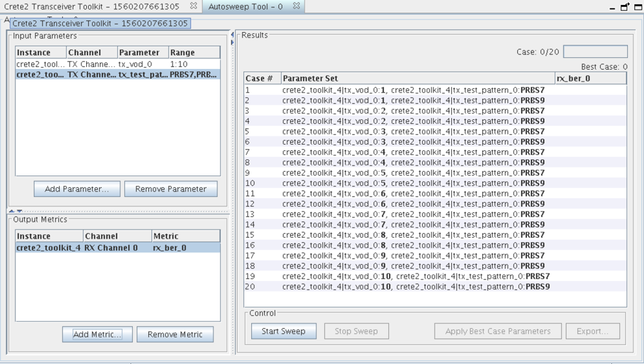Click the Parameter Set column header
Viewport: 644px width, 364px height.
pyautogui.click(x=417, y=78)
